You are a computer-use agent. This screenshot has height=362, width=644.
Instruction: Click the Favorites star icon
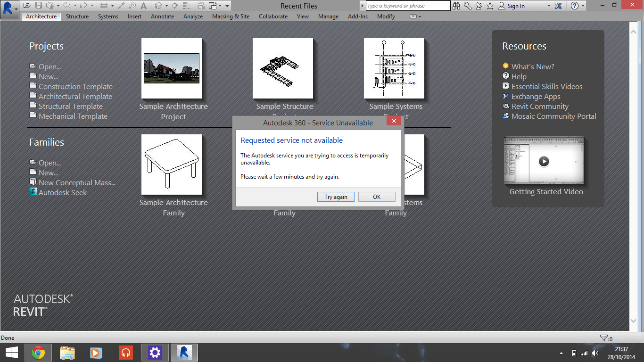pyautogui.click(x=490, y=6)
